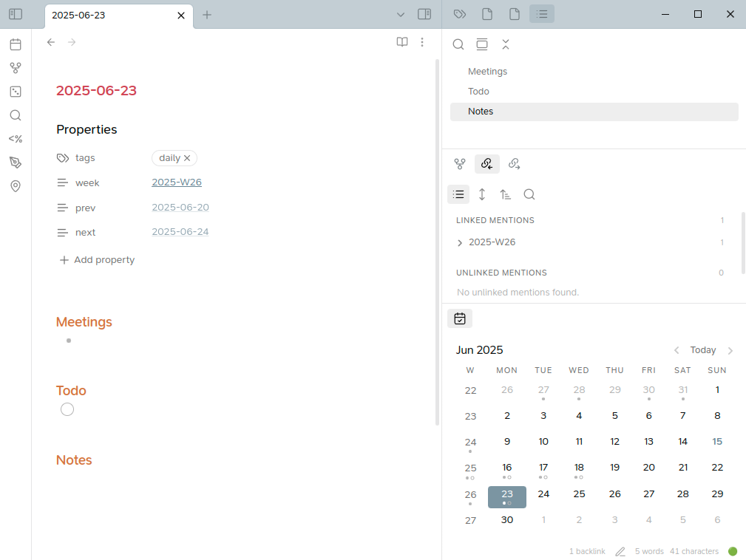Click green sync status indicator
Image resolution: width=746 pixels, height=560 pixels.
pyautogui.click(x=733, y=551)
